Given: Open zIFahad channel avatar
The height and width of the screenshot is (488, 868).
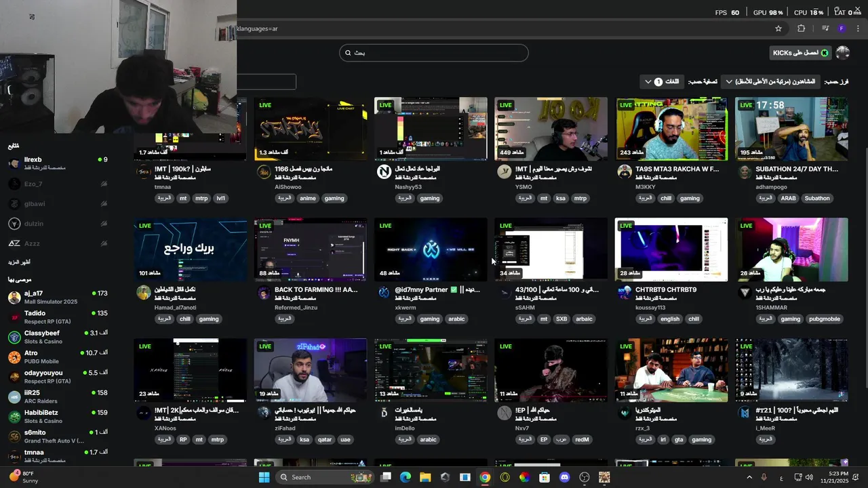Looking at the screenshot, I should [x=264, y=413].
